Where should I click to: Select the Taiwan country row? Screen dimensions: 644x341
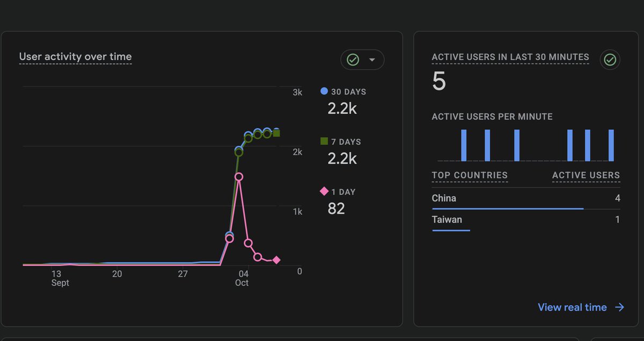pos(526,220)
